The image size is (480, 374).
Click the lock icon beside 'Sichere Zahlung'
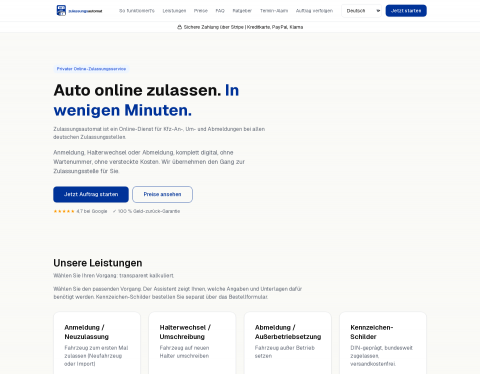click(x=179, y=27)
